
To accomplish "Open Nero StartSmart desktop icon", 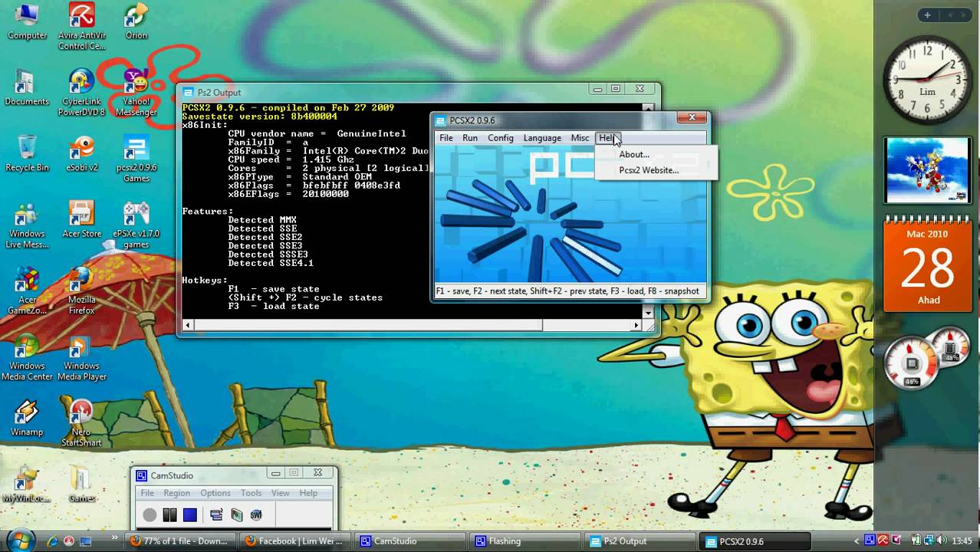I will (x=81, y=422).
